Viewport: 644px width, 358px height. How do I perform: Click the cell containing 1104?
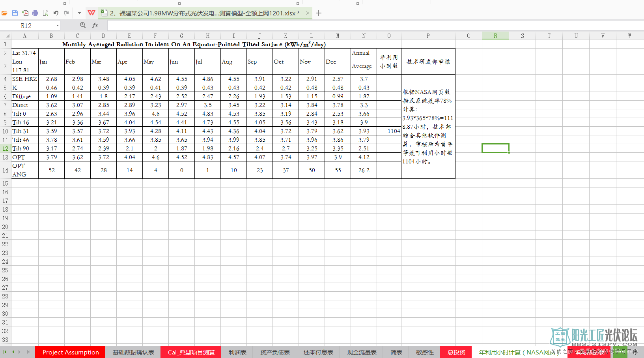pyautogui.click(x=389, y=131)
